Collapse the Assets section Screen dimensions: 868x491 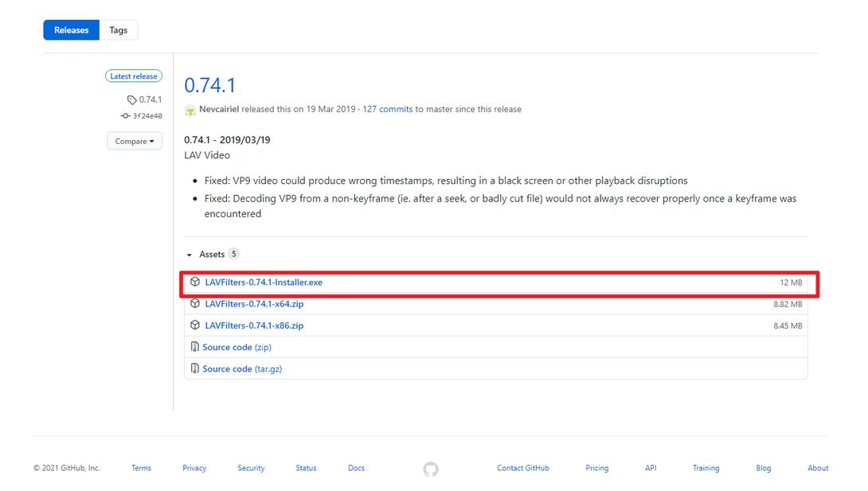click(x=190, y=255)
